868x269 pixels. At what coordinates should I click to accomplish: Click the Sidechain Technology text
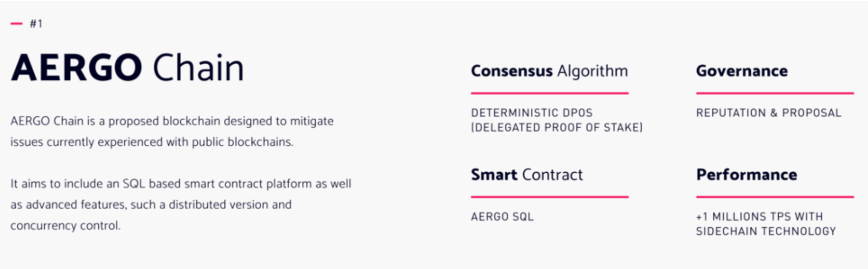pyautogui.click(x=766, y=231)
